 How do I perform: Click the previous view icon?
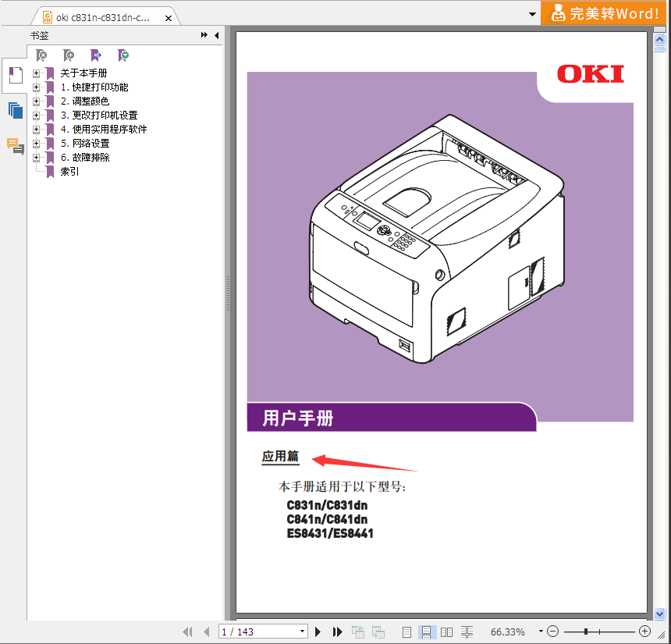[358, 632]
